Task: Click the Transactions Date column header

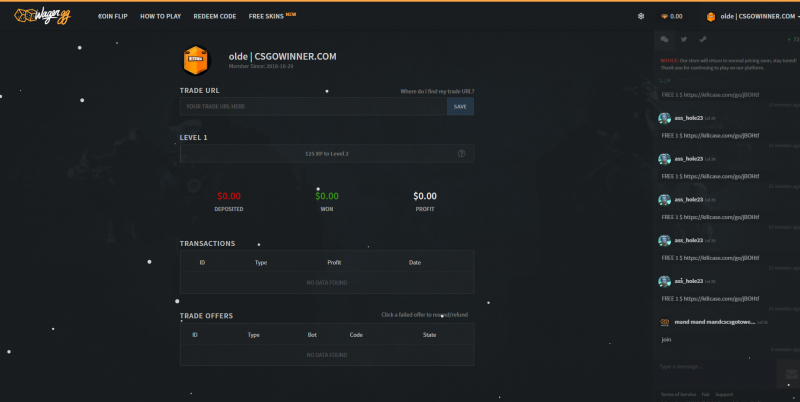Action: tap(415, 262)
